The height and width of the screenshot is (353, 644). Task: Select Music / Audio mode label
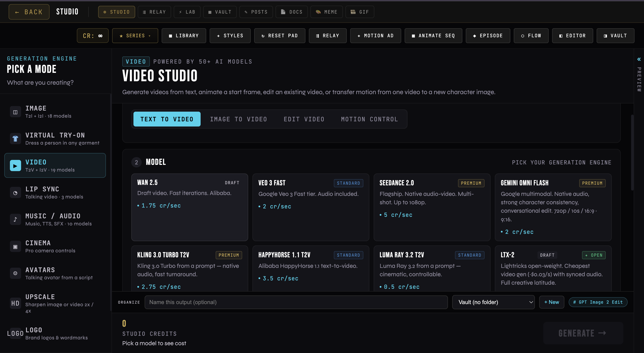(x=53, y=216)
